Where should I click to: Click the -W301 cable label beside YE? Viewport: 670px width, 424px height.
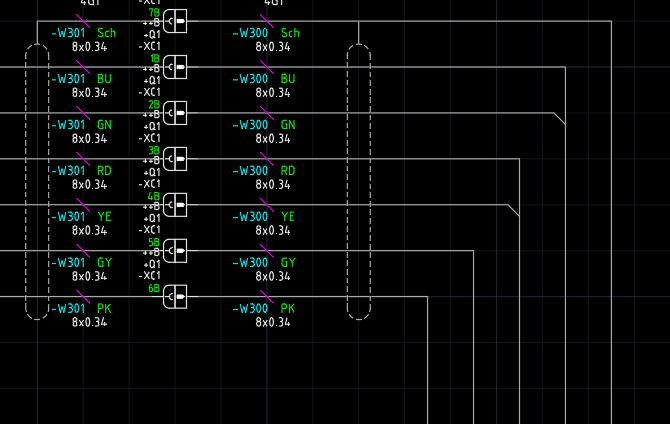point(68,217)
